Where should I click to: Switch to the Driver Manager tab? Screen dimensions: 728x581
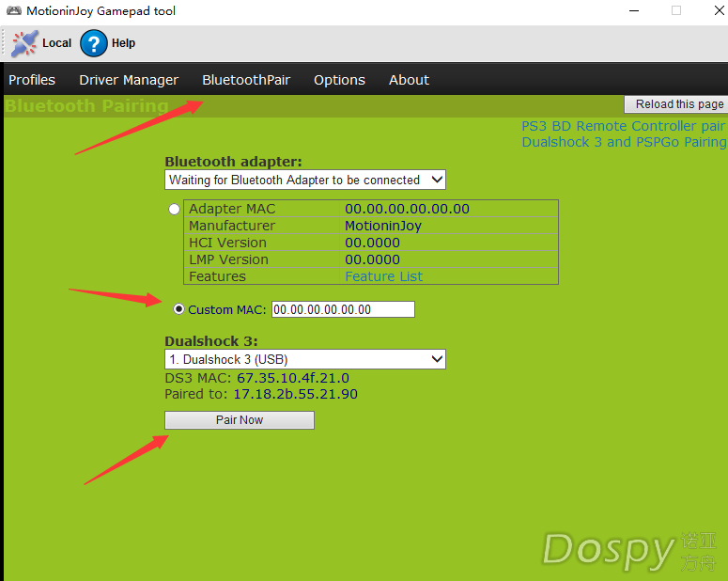tap(129, 80)
